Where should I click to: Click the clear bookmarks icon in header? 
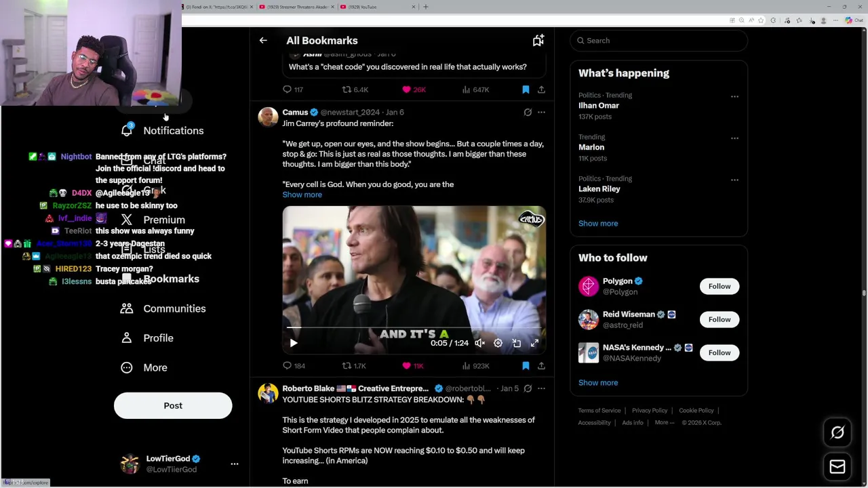pos(538,41)
